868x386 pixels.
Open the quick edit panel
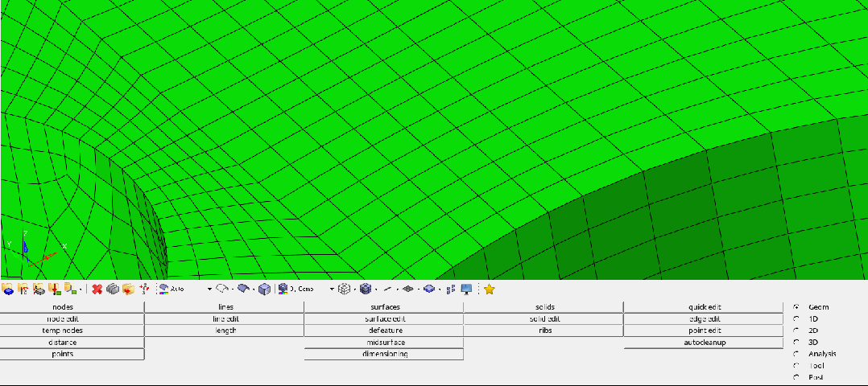(x=704, y=307)
